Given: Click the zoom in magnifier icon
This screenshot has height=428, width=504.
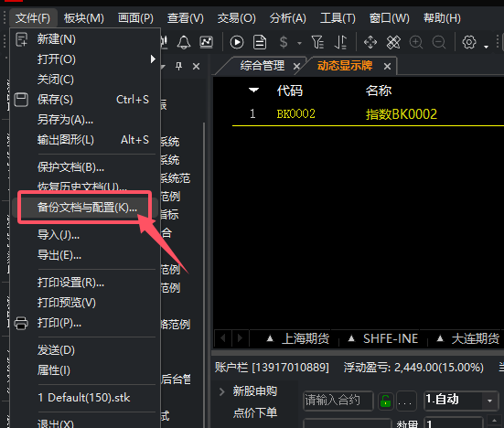Looking at the screenshot, I should (416, 42).
